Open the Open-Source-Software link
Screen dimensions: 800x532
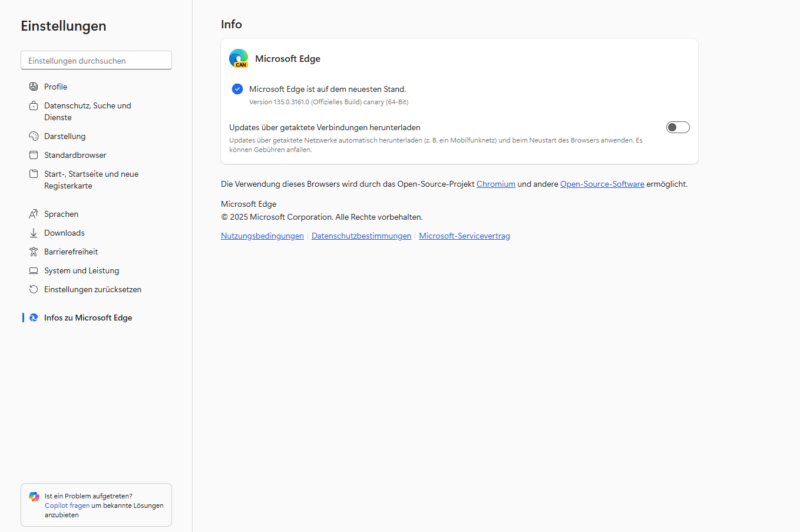click(x=601, y=184)
